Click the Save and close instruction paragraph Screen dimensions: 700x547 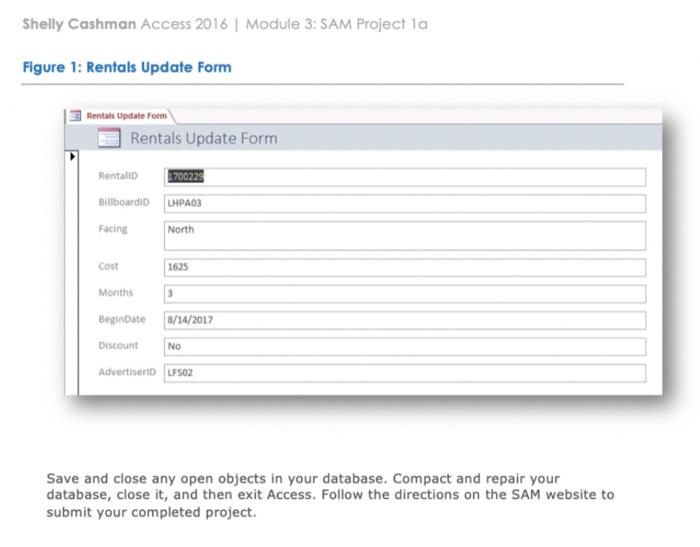[330, 495]
